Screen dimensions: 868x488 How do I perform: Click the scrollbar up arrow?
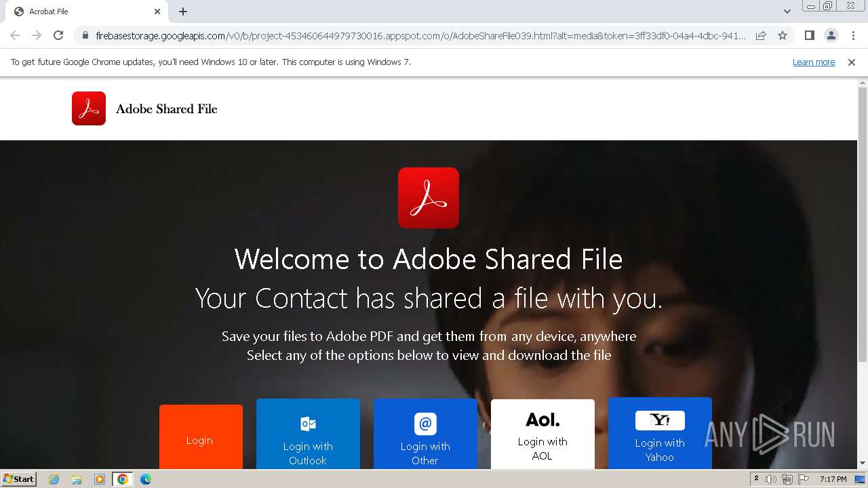pyautogui.click(x=863, y=82)
